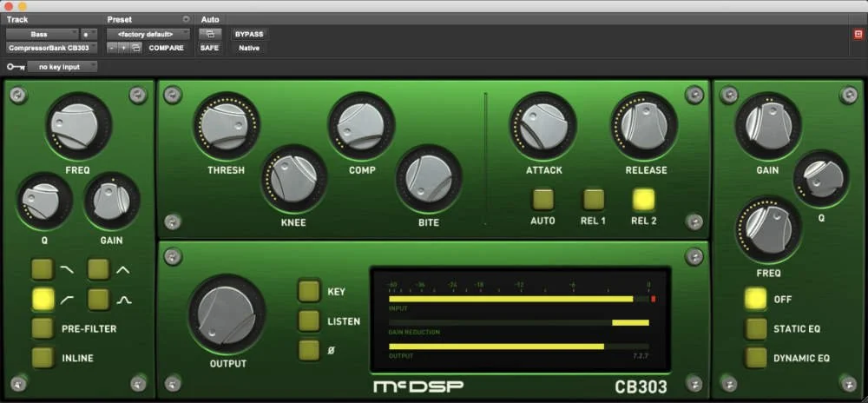This screenshot has height=403, width=868.
Task: Click the pre-filter Q knob
Action: [x=44, y=201]
